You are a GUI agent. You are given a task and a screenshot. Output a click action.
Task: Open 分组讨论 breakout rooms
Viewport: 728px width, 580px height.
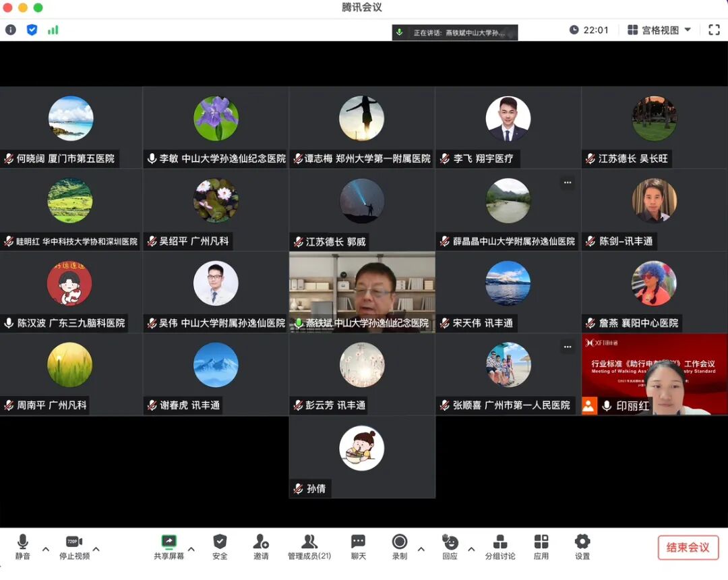pos(500,547)
